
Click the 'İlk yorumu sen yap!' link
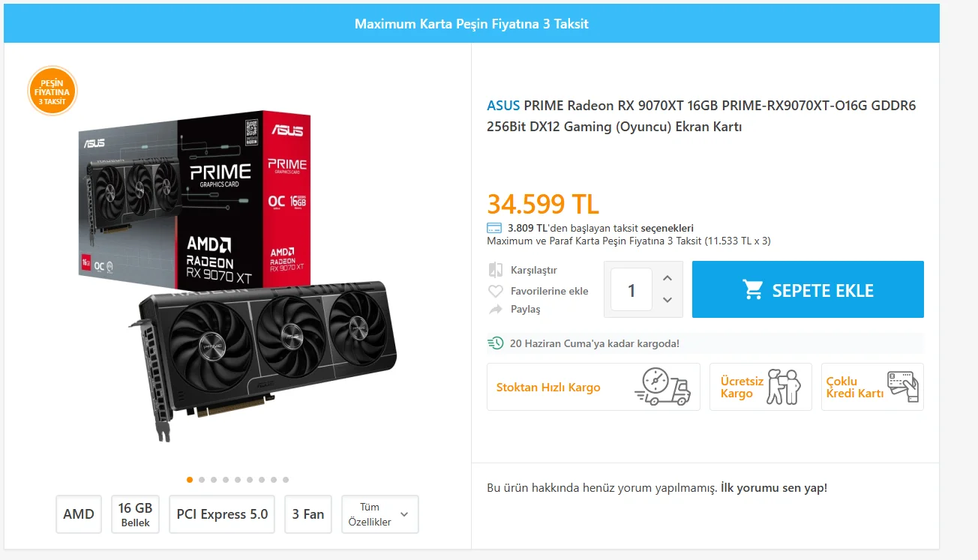click(773, 488)
